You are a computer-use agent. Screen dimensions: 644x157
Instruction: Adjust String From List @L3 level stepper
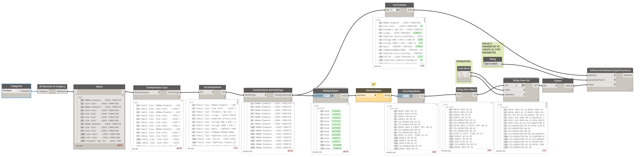[522, 85]
